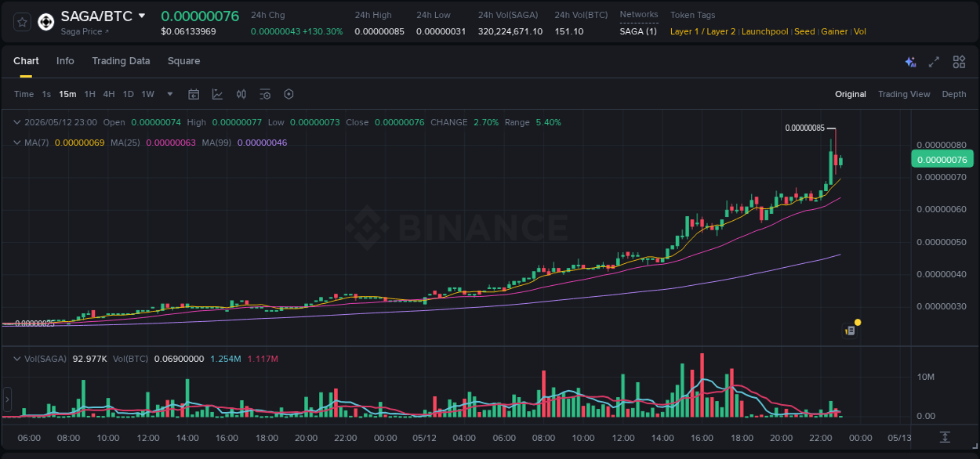Select the 1H interval

90,94
